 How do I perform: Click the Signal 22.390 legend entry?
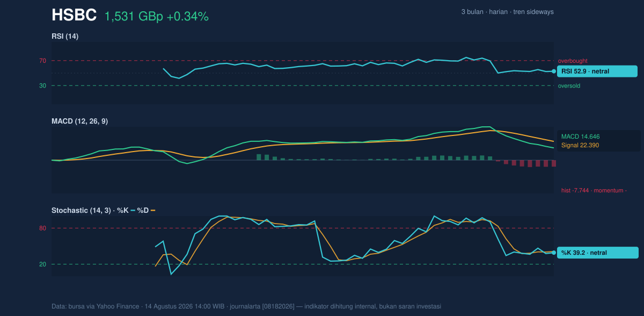click(x=580, y=145)
